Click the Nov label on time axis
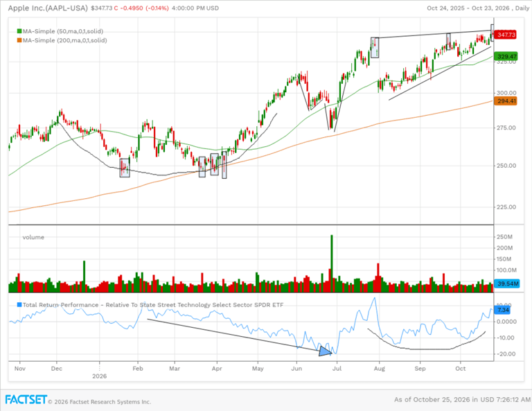 click(x=19, y=369)
